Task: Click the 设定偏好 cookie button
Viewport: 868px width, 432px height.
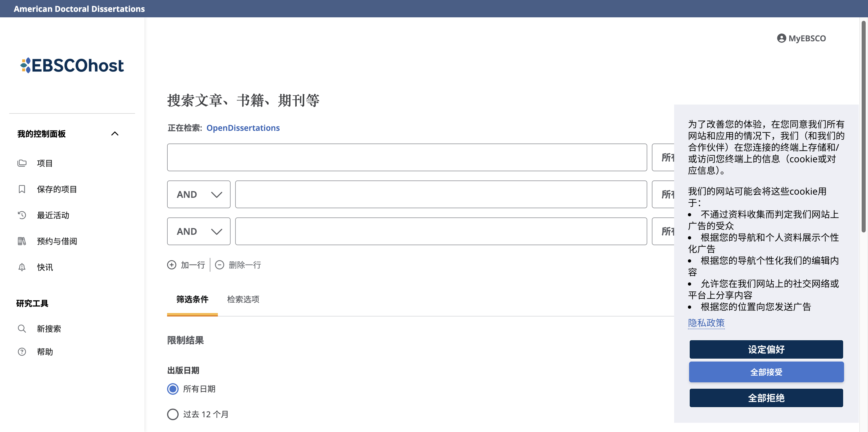Action: click(766, 349)
